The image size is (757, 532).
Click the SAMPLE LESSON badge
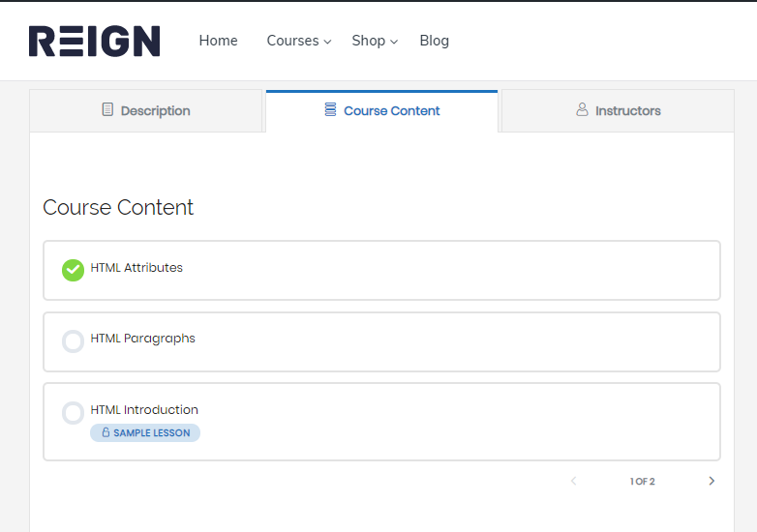point(145,432)
